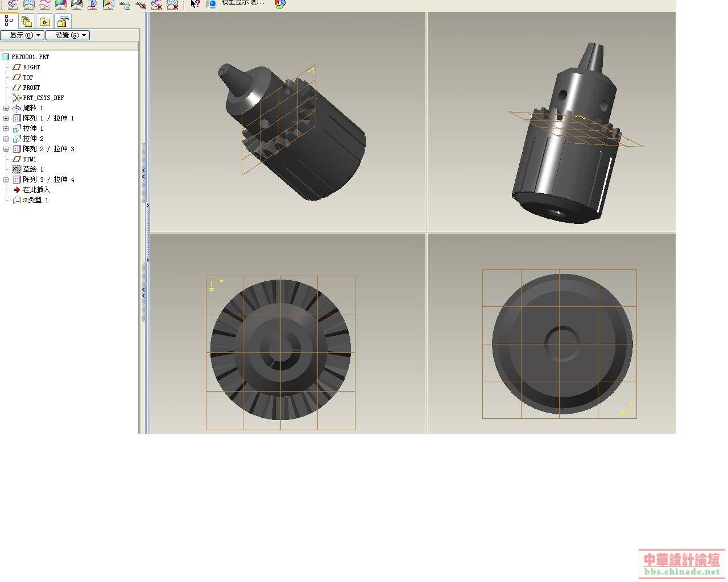
Task: Open the favorites folder tab icon
Action: coord(44,22)
